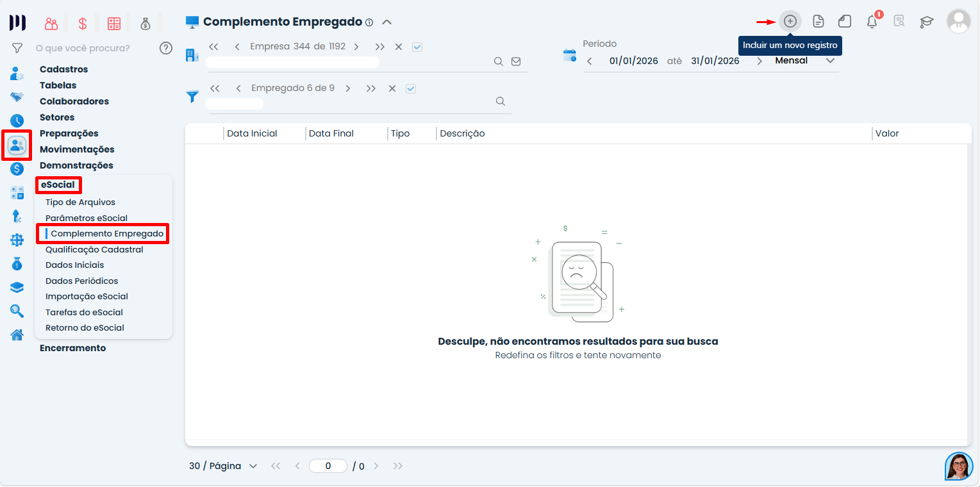Open the user profile avatar
Image resolution: width=980 pixels, height=487 pixels.
click(959, 22)
